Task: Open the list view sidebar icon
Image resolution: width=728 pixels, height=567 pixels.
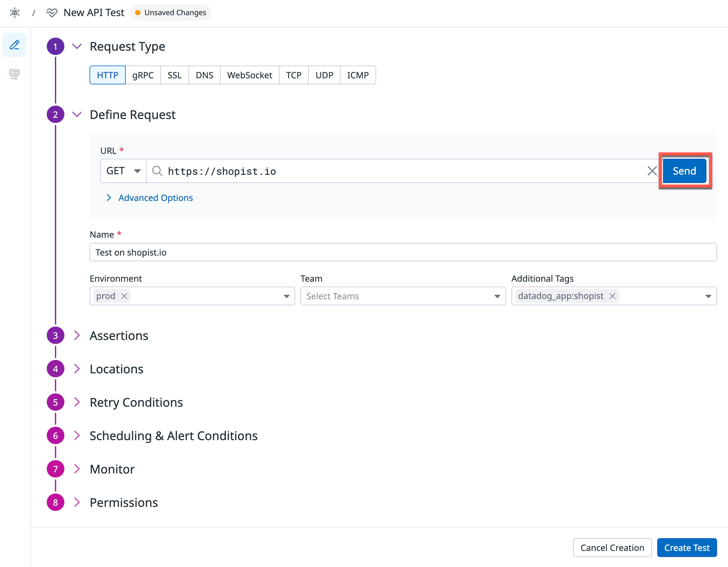Action: (x=14, y=74)
